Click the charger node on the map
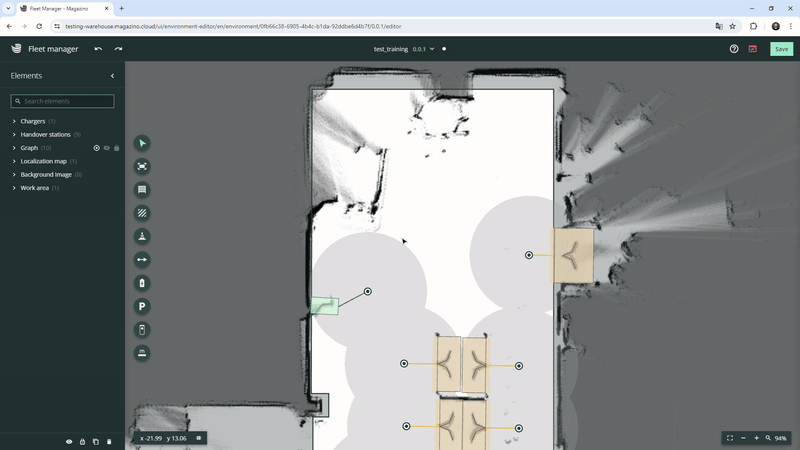This screenshot has width=800, height=450. [x=367, y=291]
